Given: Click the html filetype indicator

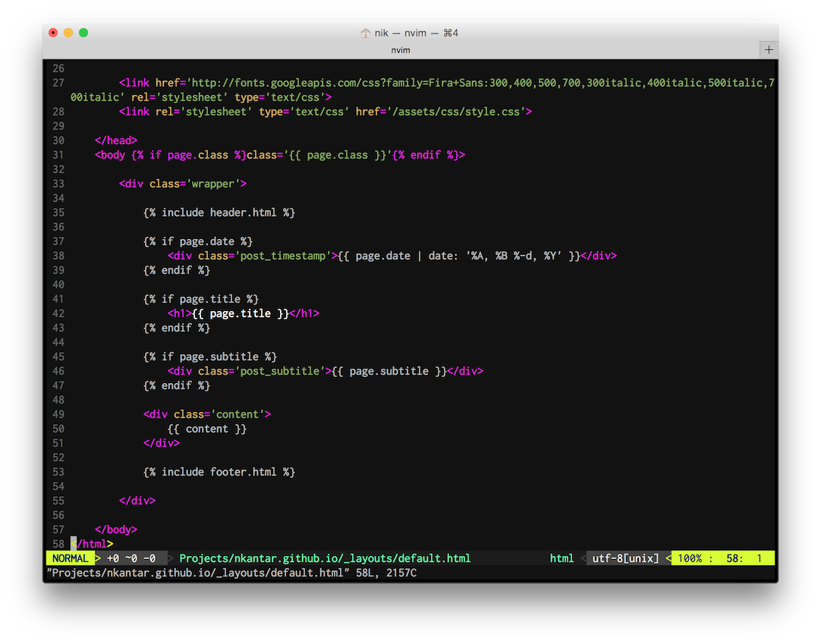Looking at the screenshot, I should [561, 558].
